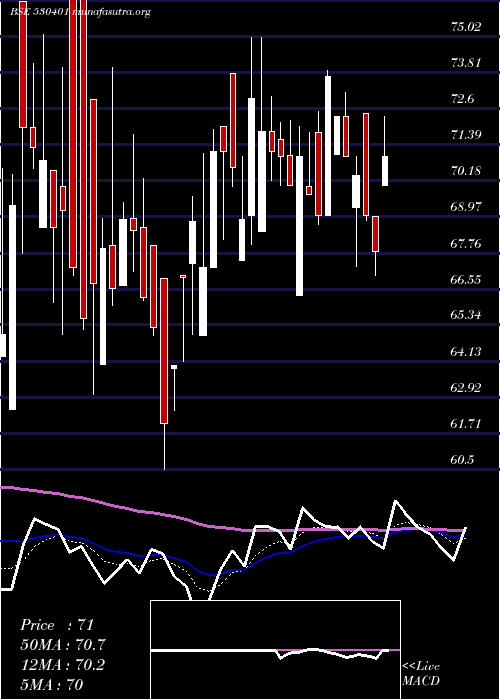500x700 pixels.
Task: Click the 71.39 price axis label
Action: tap(466, 135)
